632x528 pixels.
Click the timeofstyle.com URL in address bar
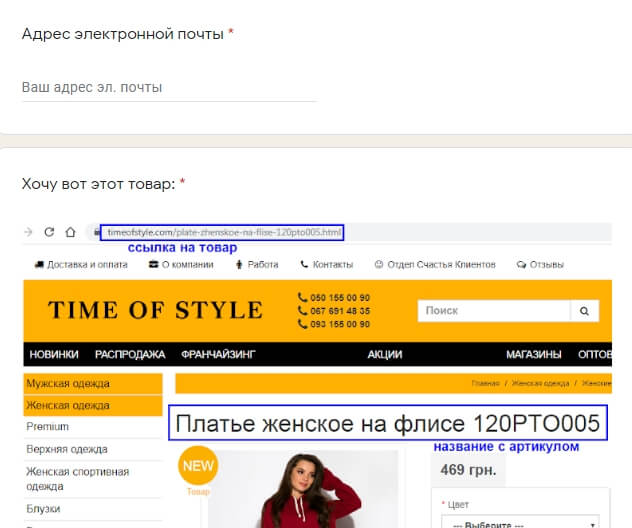[x=224, y=232]
